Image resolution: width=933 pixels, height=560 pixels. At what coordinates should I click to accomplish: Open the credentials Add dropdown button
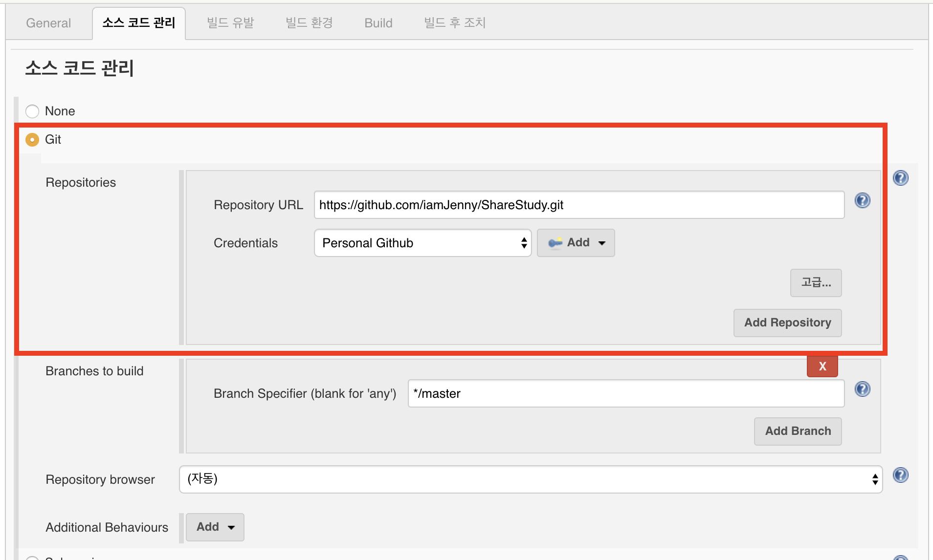pos(576,243)
